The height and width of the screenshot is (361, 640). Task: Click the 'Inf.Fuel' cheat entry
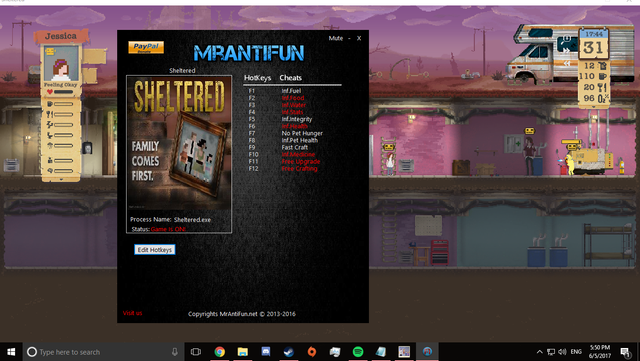point(291,91)
